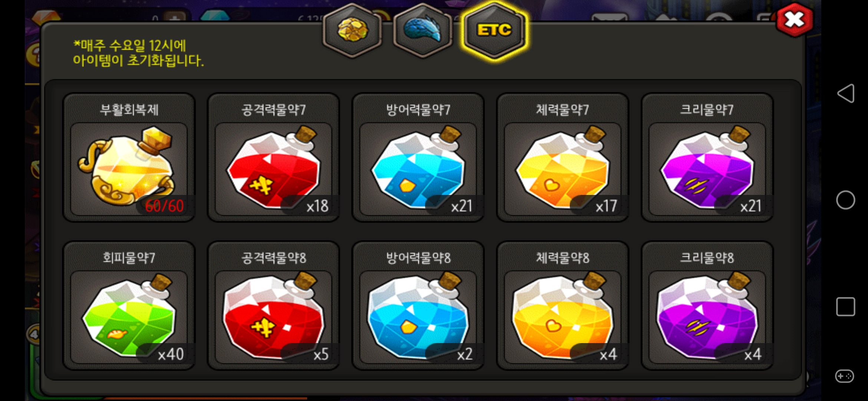Select the 크리물약8 large purple potion
Image resolution: width=868 pixels, height=401 pixels.
[707, 306]
